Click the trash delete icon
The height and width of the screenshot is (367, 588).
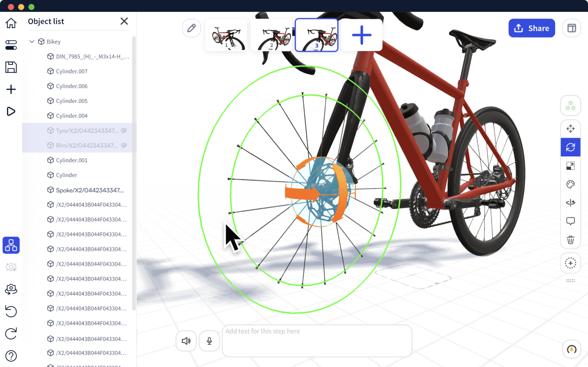tap(570, 240)
